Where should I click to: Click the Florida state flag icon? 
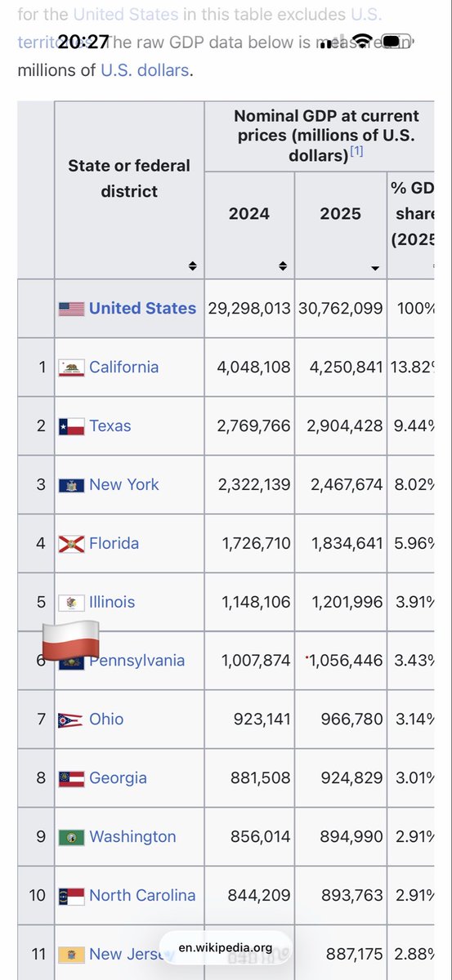click(71, 544)
